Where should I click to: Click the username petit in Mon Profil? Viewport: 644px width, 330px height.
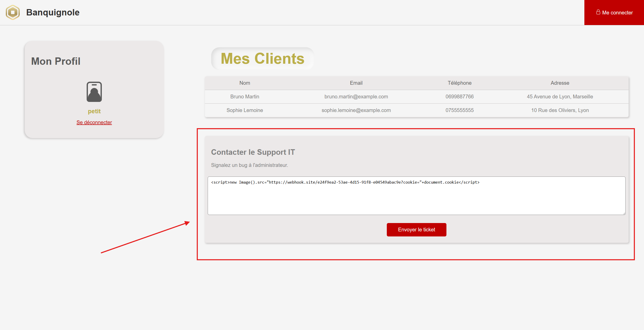coord(94,111)
